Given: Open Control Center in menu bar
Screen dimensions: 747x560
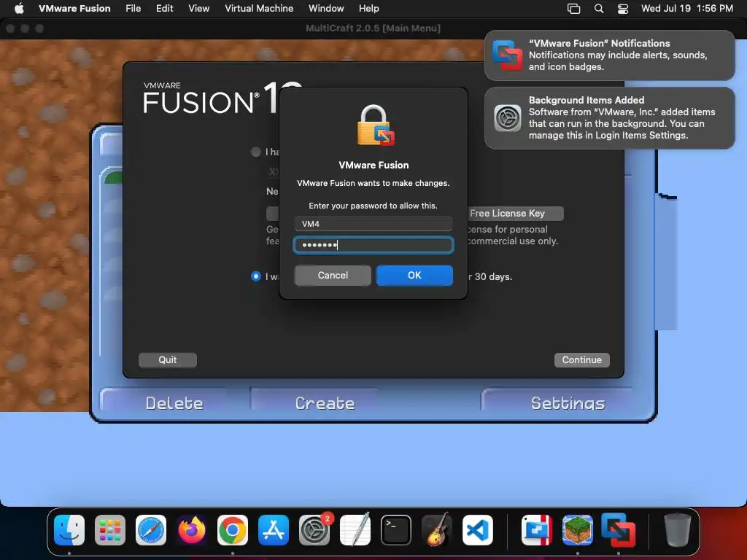Looking at the screenshot, I should click(x=623, y=8).
